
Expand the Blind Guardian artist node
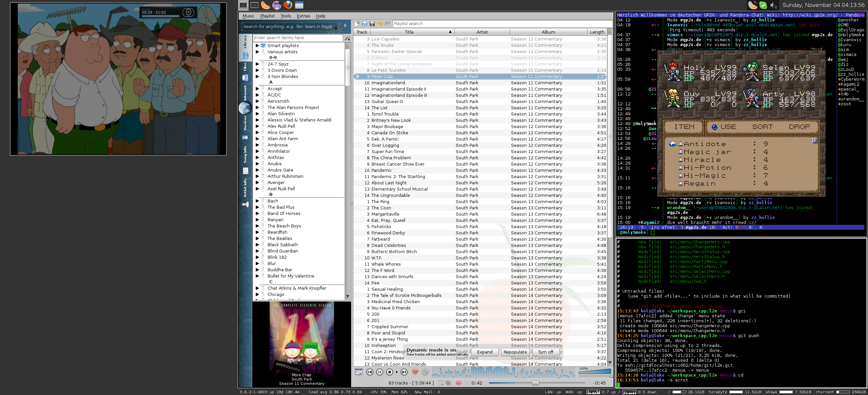[x=257, y=250]
